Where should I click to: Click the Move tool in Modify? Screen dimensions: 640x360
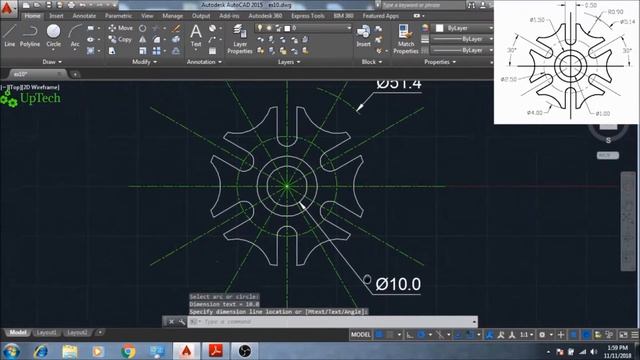(x=120, y=28)
